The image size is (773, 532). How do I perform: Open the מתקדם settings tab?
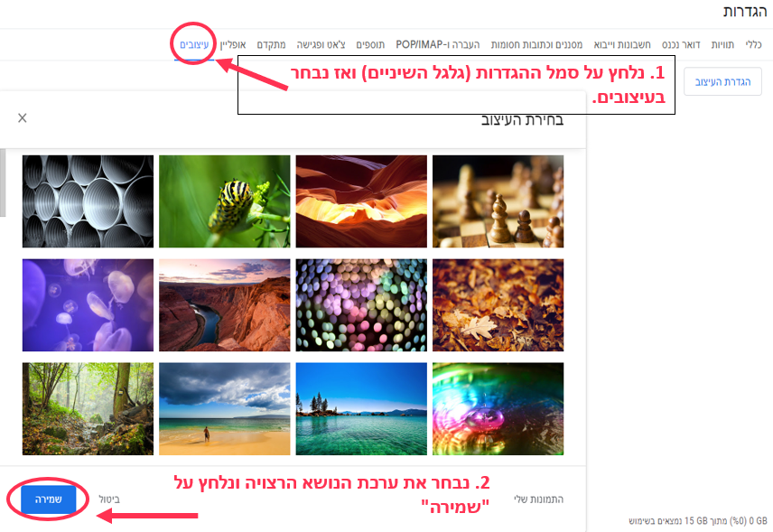point(271,45)
